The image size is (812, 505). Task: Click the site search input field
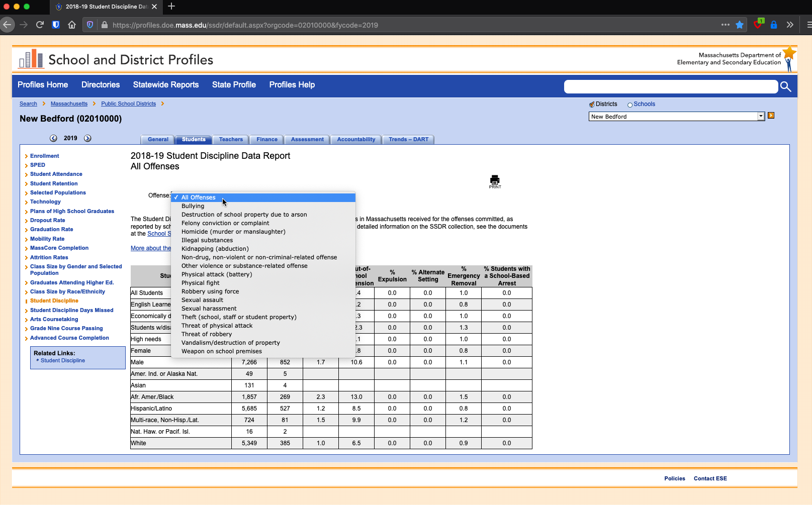coord(671,87)
